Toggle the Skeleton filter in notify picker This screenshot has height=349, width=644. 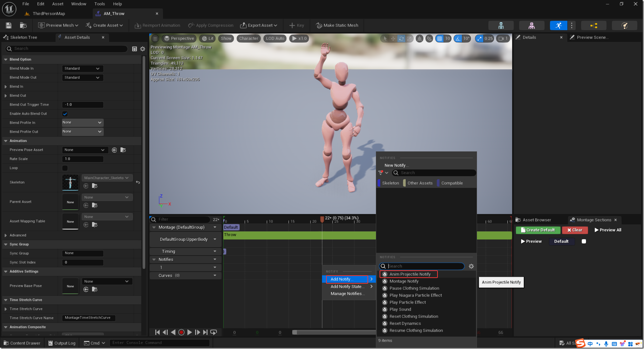pyautogui.click(x=389, y=183)
